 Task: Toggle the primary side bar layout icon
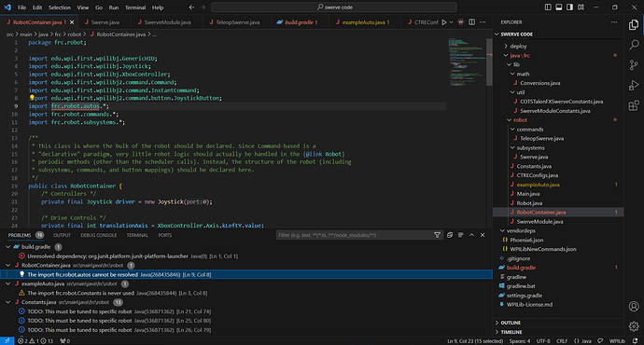[x=548, y=7]
